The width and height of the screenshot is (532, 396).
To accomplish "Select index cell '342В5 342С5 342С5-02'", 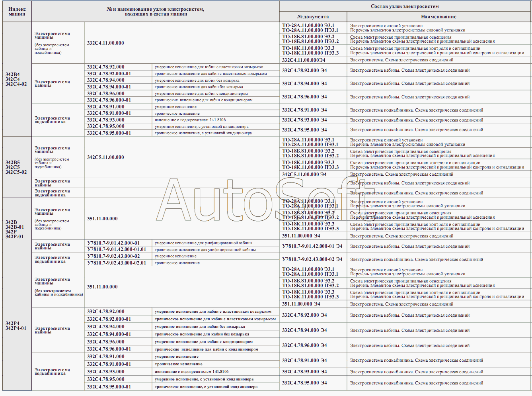I will pyautogui.click(x=16, y=167).
